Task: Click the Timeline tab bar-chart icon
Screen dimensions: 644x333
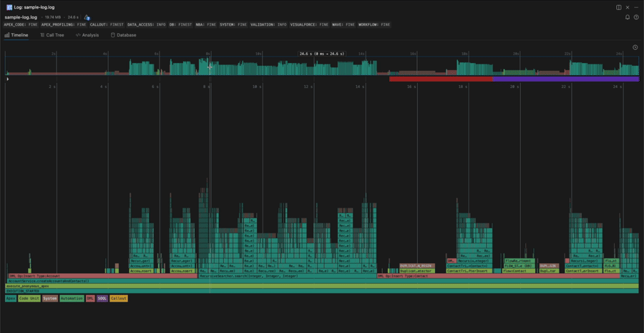Action: 7,35
